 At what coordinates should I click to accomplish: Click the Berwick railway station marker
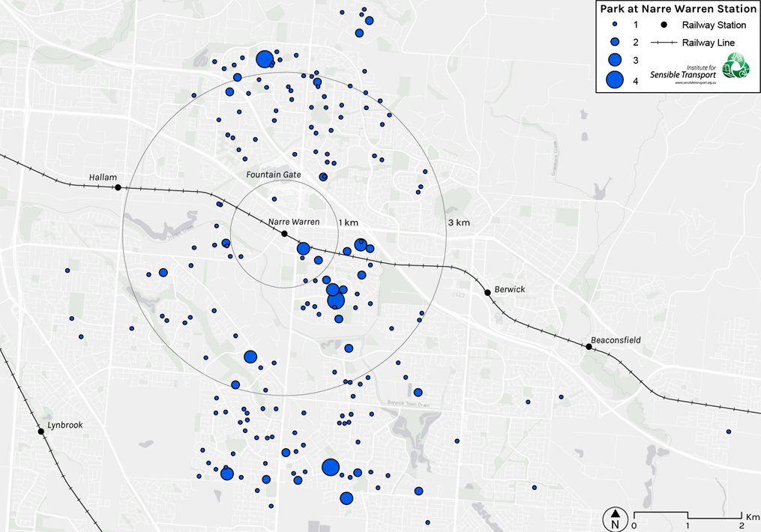(x=487, y=292)
